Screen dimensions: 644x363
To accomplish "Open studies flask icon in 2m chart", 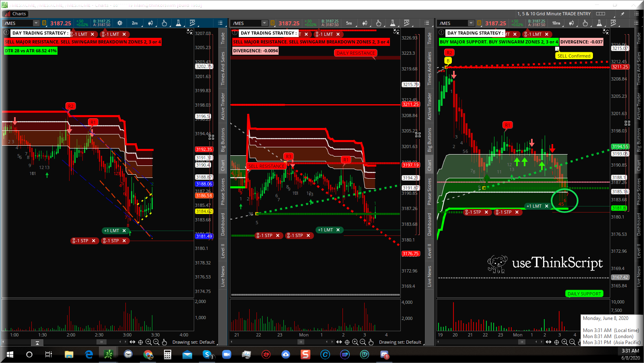I will [x=178, y=23].
